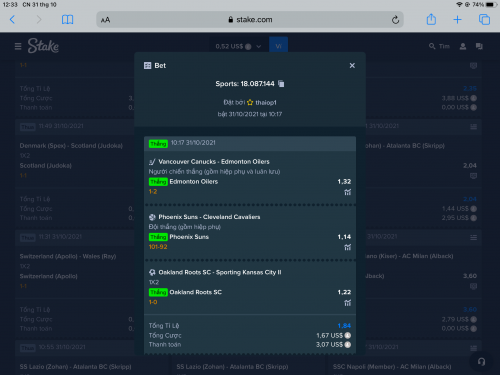
Task: Select the 3,60 background bet odds
Action: click(x=470, y=276)
